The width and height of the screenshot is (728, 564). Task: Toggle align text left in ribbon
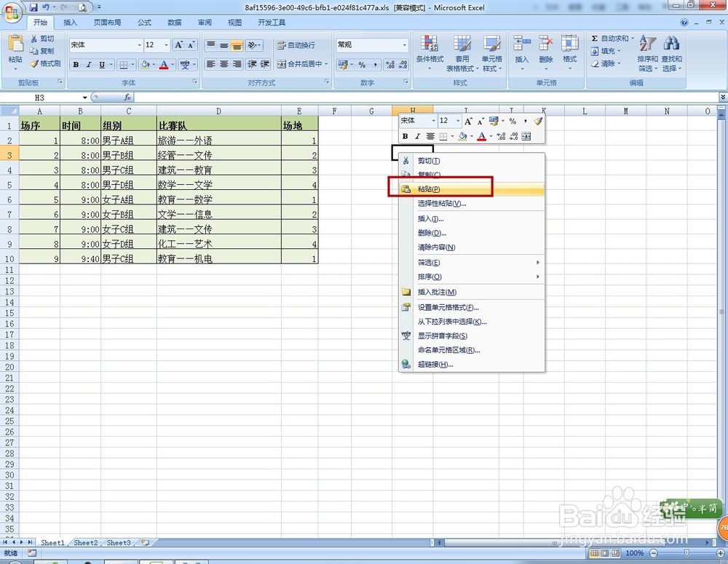(x=211, y=64)
